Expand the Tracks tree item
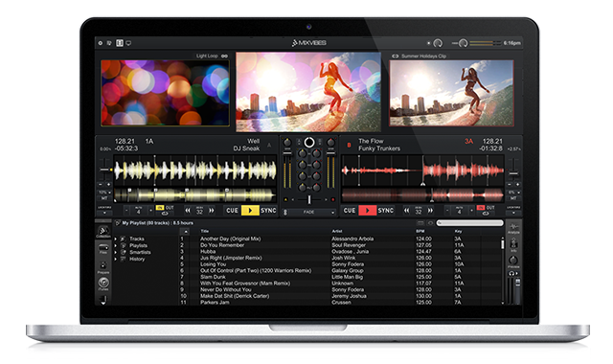 pyautogui.click(x=116, y=239)
